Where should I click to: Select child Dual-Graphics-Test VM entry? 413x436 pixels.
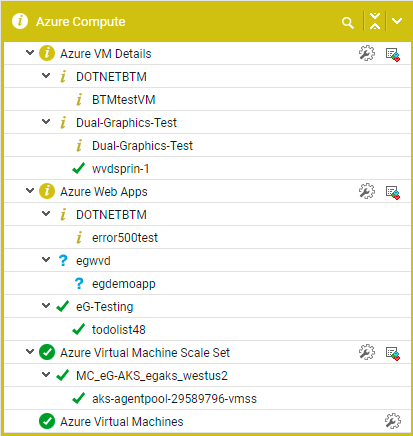(142, 146)
